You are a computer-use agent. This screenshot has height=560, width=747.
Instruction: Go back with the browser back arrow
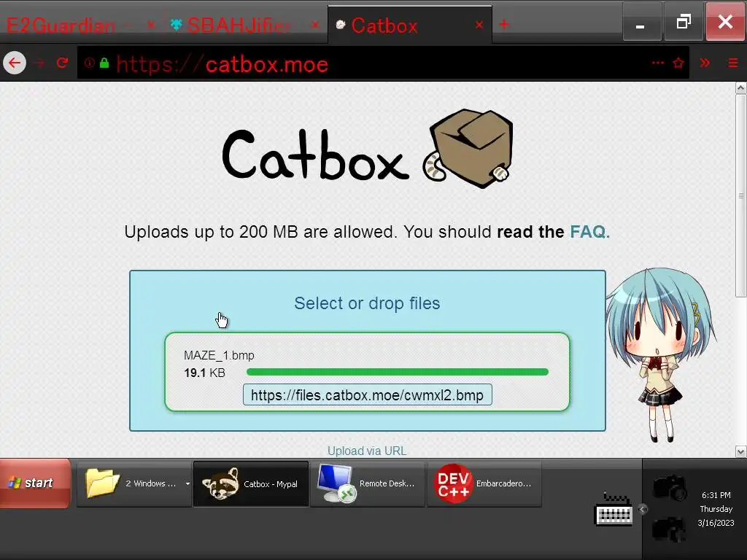tap(15, 63)
